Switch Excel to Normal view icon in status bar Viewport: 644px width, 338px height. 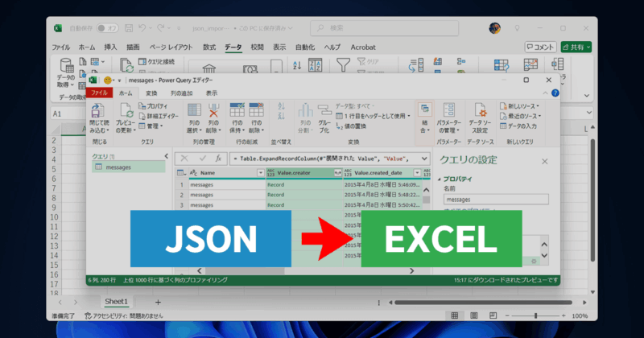click(x=455, y=315)
